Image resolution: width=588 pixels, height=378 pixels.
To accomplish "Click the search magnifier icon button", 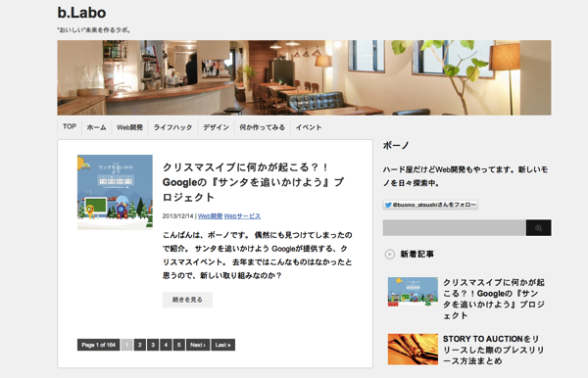I will click(x=538, y=228).
